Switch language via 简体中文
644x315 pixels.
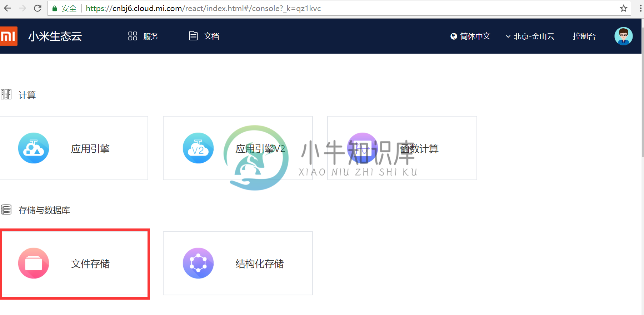coord(475,36)
